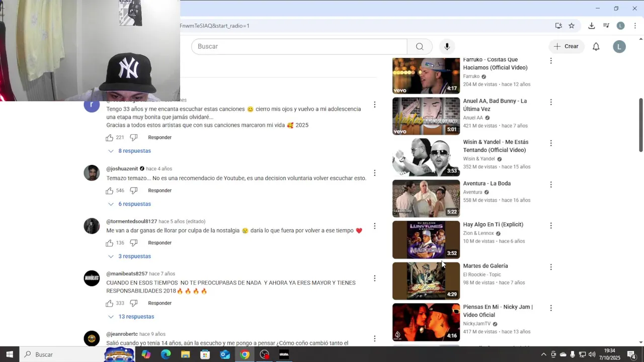Open Hay Algo En Ti (Explicit) video title

493,225
